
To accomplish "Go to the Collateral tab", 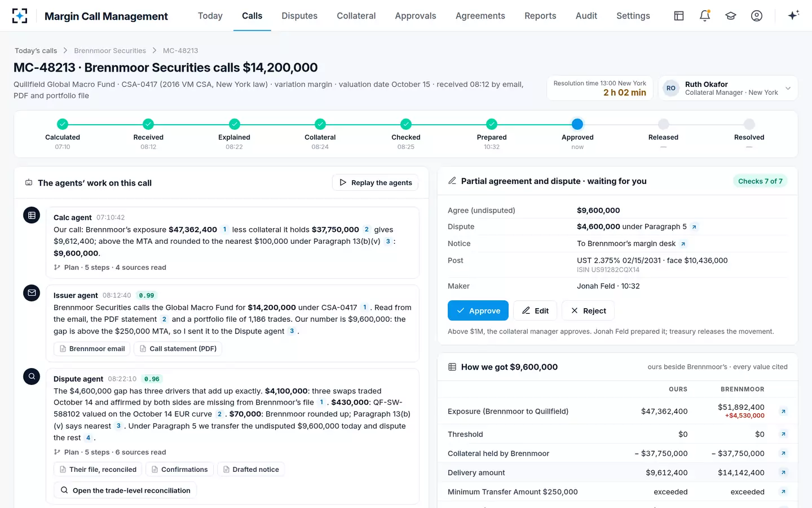I will point(356,16).
